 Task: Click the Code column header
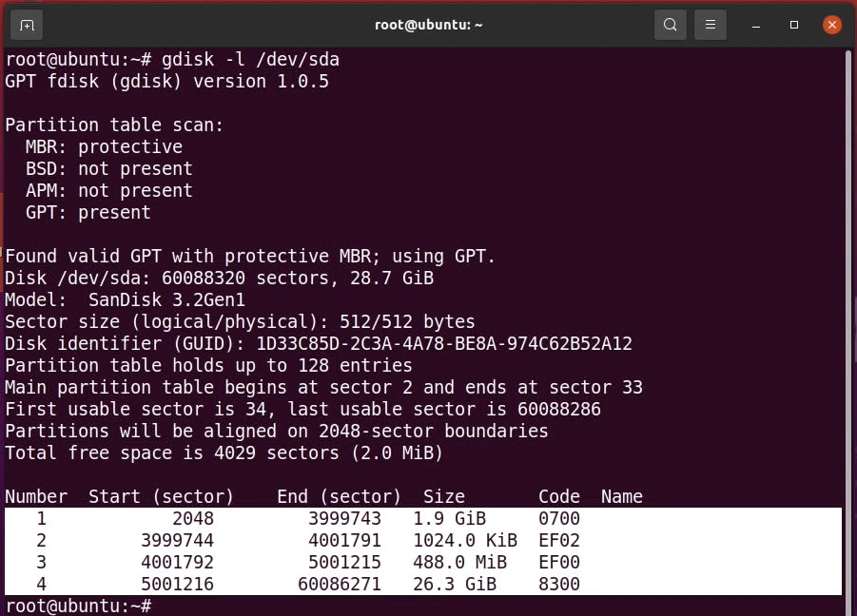[x=558, y=496]
